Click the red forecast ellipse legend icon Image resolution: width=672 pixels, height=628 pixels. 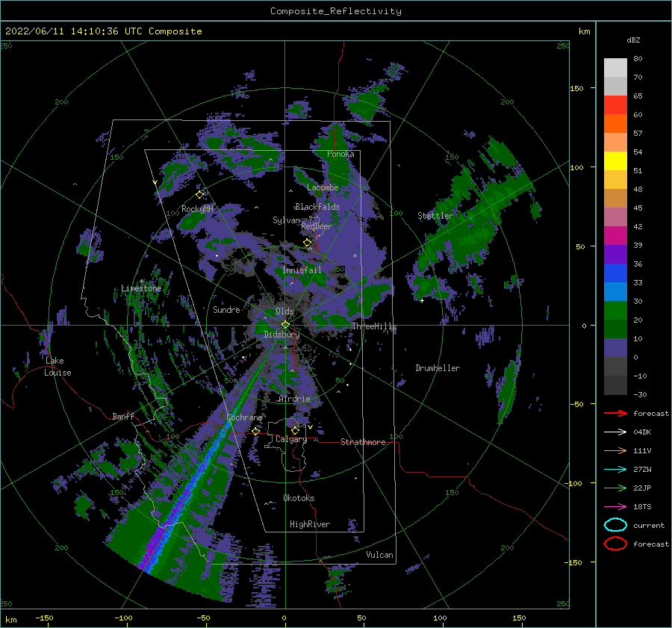pyautogui.click(x=615, y=544)
